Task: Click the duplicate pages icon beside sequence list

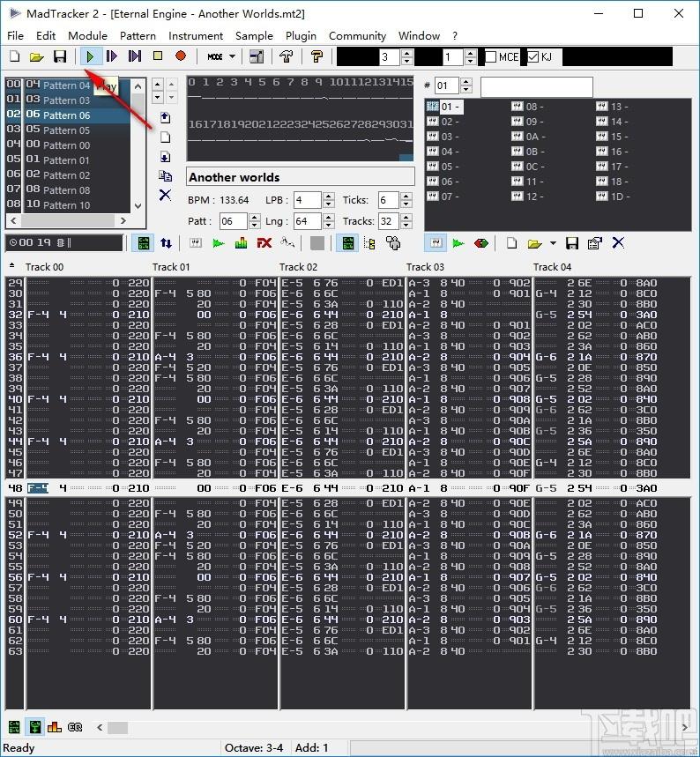Action: coord(165,175)
